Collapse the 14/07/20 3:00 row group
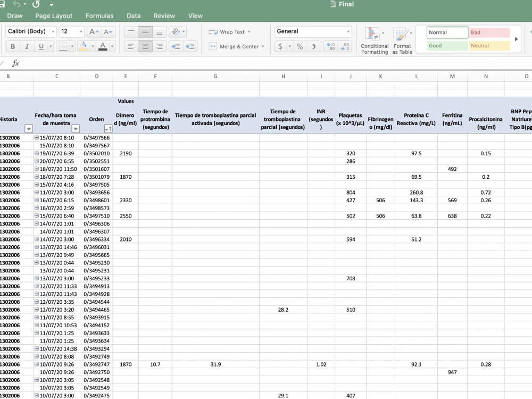This screenshot has width=532, height=399. click(x=36, y=239)
